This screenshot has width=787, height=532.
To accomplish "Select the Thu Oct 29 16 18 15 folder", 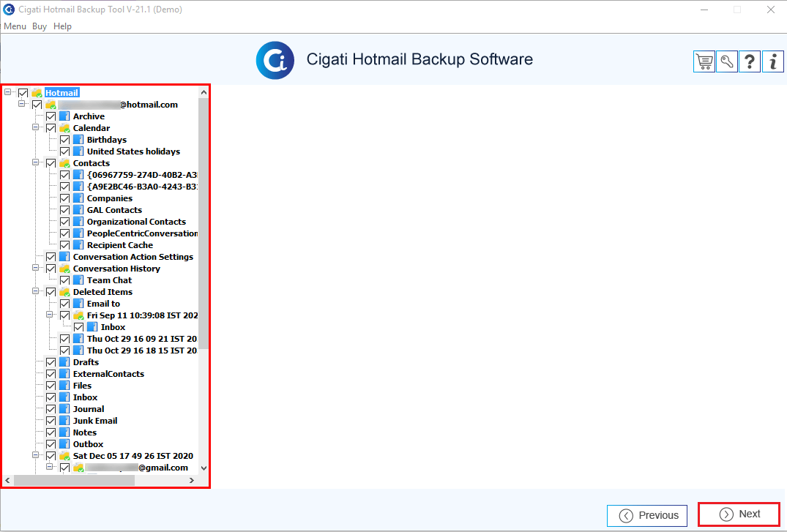I will [x=142, y=351].
